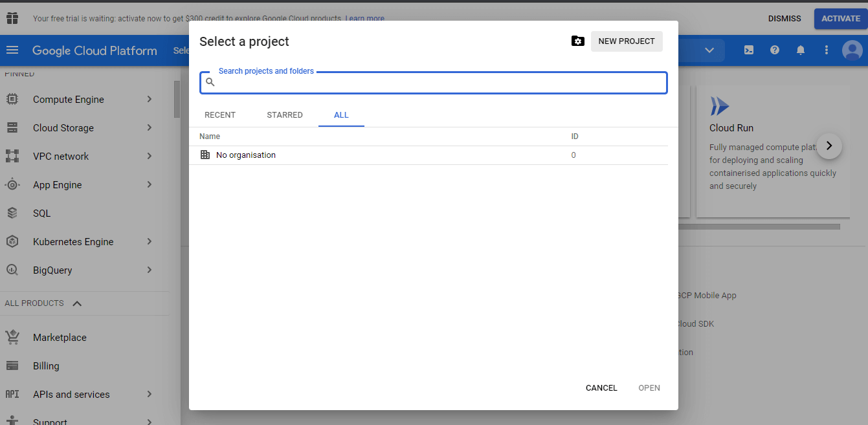Viewport: 868px width, 425px height.
Task: Activate the Cloud Shell terminal icon
Action: 748,50
